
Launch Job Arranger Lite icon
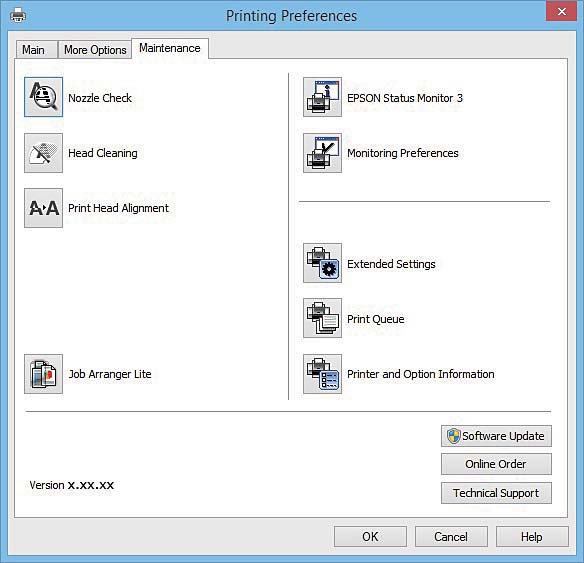(44, 374)
